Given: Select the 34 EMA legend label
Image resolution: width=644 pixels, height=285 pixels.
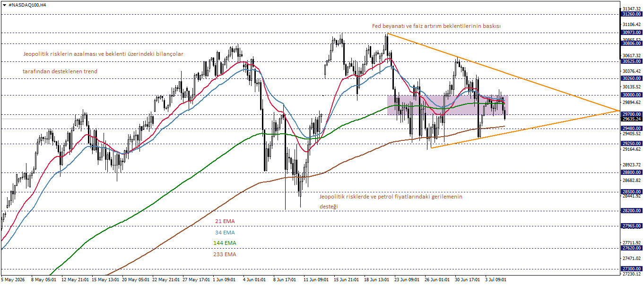Looking at the screenshot, I should [225, 233].
